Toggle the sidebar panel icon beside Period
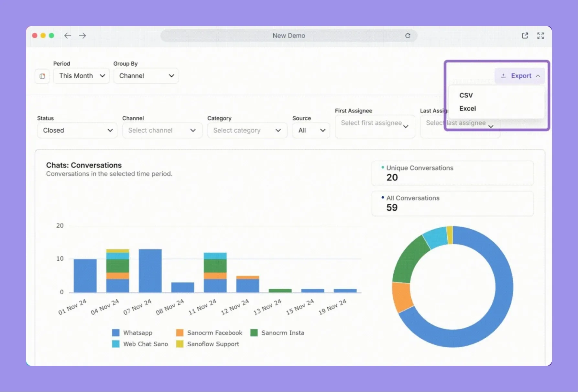Screen dimensions: 578x392 coord(42,76)
